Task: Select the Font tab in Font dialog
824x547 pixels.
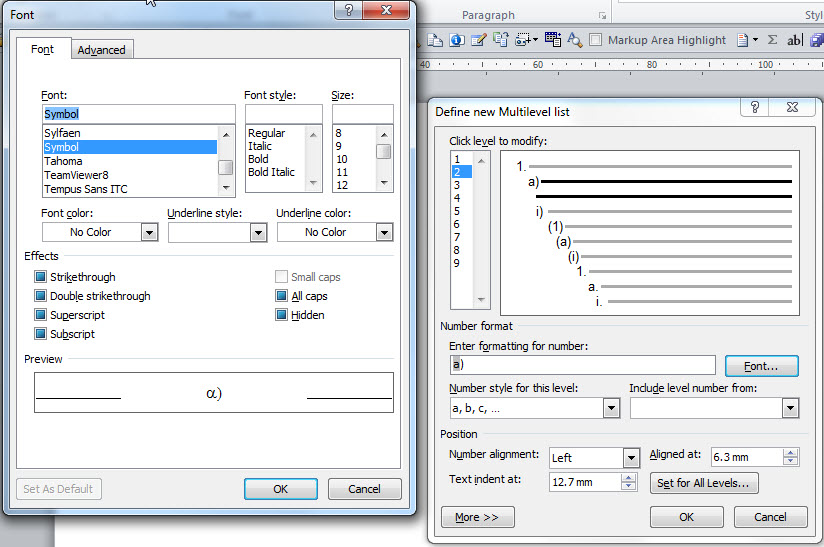Action: (42, 49)
